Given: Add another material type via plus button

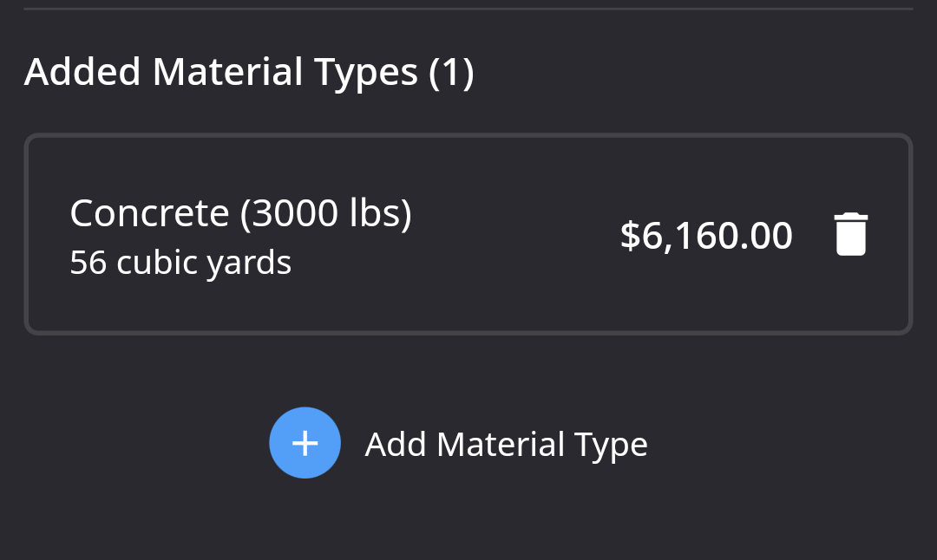Looking at the screenshot, I should [305, 443].
